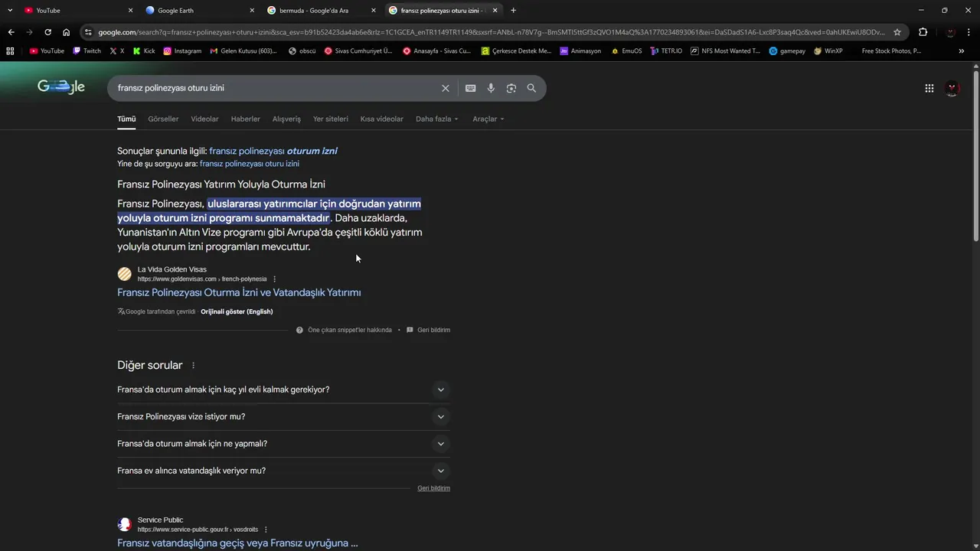This screenshot has height=551, width=980.
Task: Expand Fransa'da oturum almak için ne yapmalı
Action: tap(283, 443)
